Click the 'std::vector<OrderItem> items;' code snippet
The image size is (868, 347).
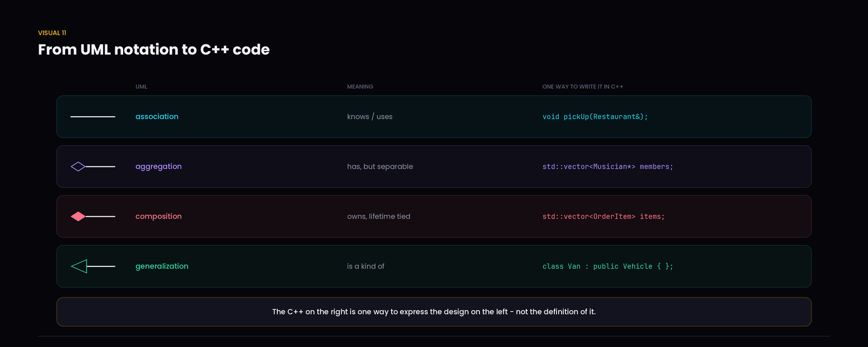(x=603, y=216)
